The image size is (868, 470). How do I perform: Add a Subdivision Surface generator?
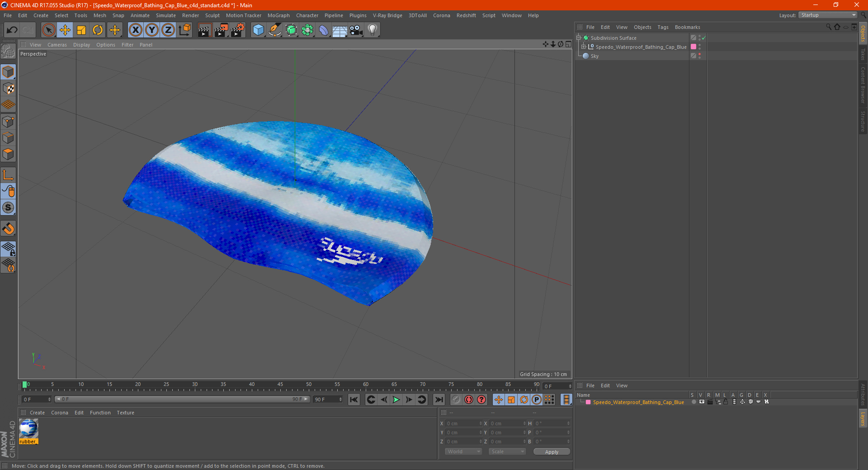coord(291,30)
